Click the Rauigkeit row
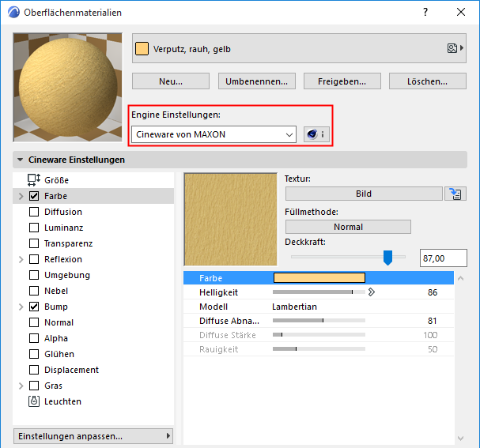This screenshot has width=480, height=448. pos(319,349)
